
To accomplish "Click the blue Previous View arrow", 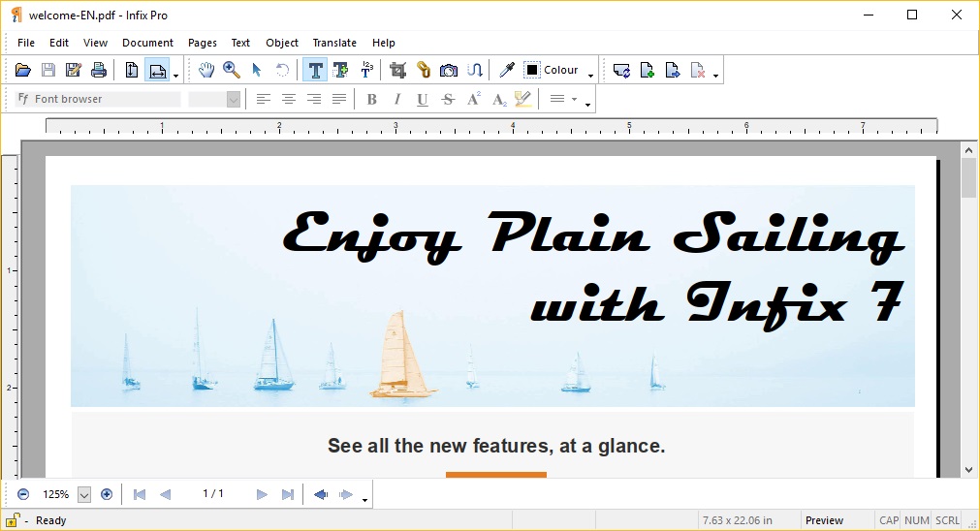I will click(x=321, y=495).
